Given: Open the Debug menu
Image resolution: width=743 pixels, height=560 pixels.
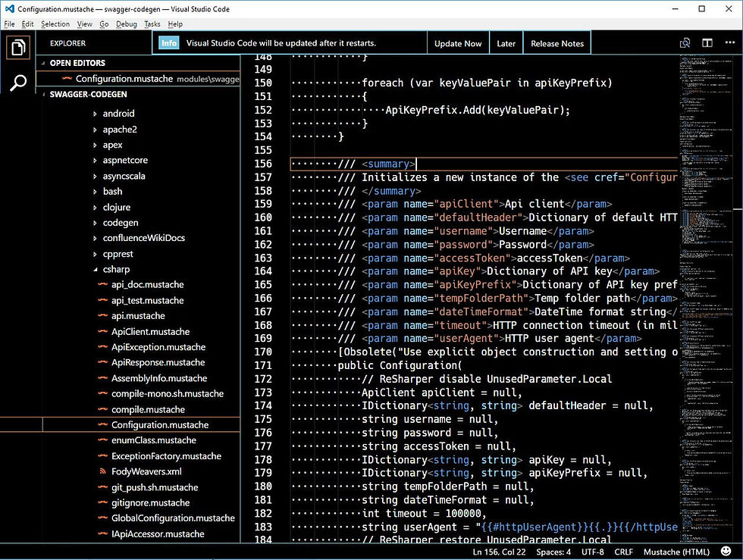Looking at the screenshot, I should (126, 24).
